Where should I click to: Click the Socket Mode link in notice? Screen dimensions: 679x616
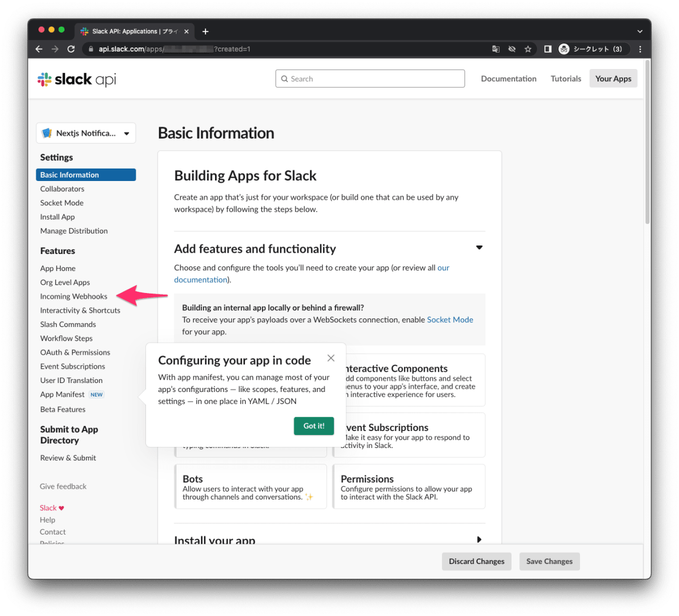450,320
